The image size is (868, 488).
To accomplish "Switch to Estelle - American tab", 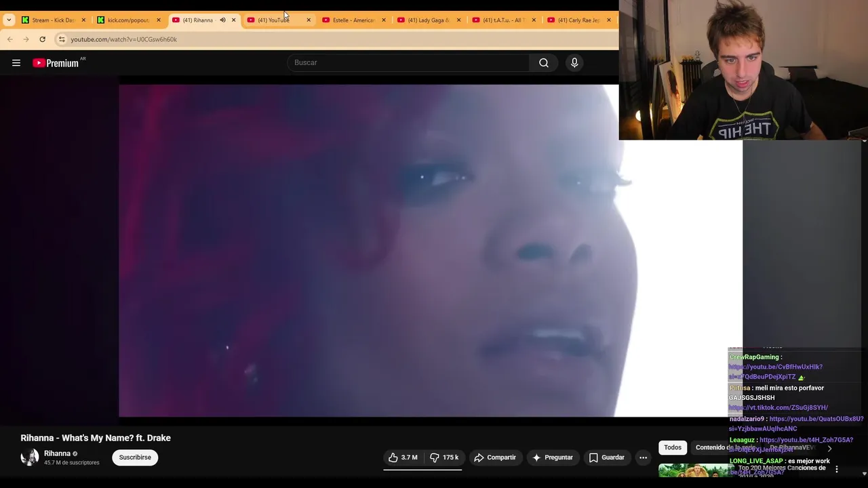I will 353,20.
